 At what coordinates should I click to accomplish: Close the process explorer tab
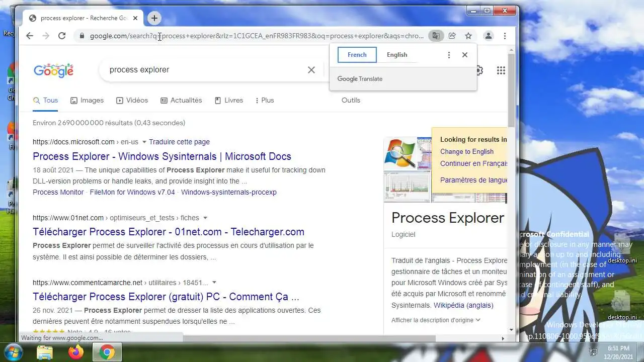pyautogui.click(x=135, y=18)
